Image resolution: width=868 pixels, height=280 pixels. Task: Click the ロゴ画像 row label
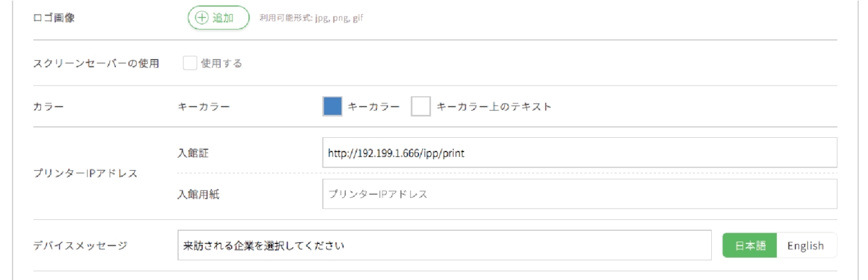click(x=54, y=18)
